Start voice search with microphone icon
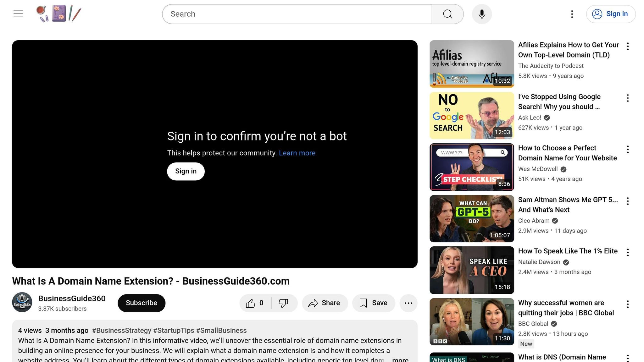 pyautogui.click(x=482, y=14)
